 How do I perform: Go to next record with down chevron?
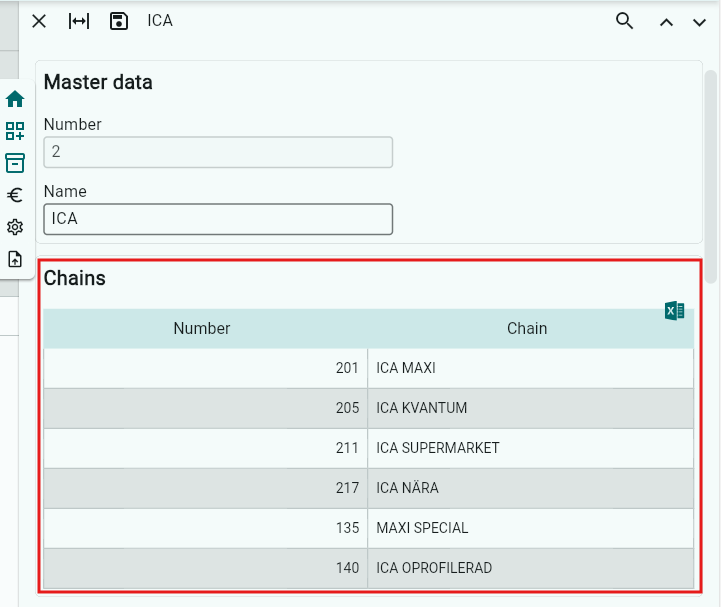coord(699,22)
